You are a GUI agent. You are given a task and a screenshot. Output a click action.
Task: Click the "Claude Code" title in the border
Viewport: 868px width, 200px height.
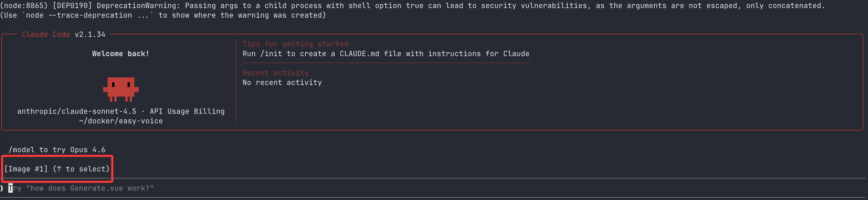coord(45,34)
